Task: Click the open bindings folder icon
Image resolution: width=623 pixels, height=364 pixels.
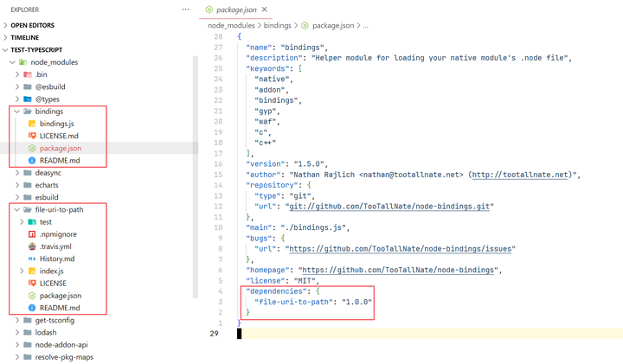Action: tap(28, 112)
